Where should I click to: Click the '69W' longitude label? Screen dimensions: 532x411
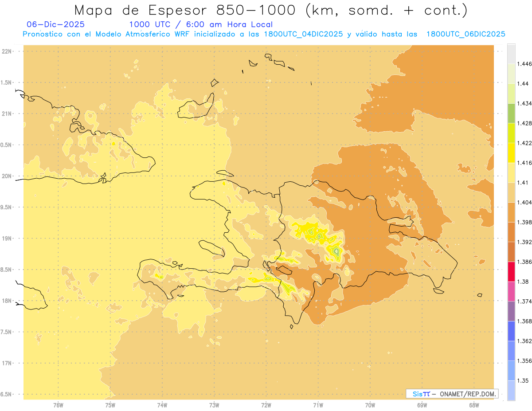coord(422,405)
